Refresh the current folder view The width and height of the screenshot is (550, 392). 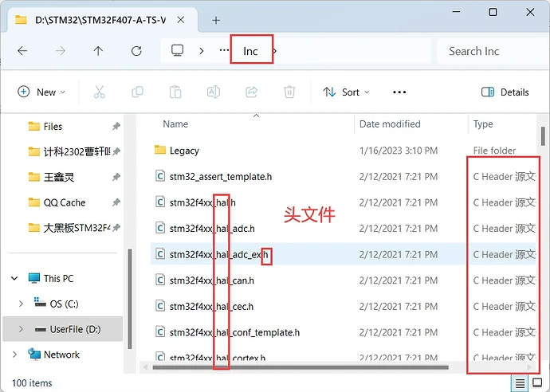pos(136,51)
